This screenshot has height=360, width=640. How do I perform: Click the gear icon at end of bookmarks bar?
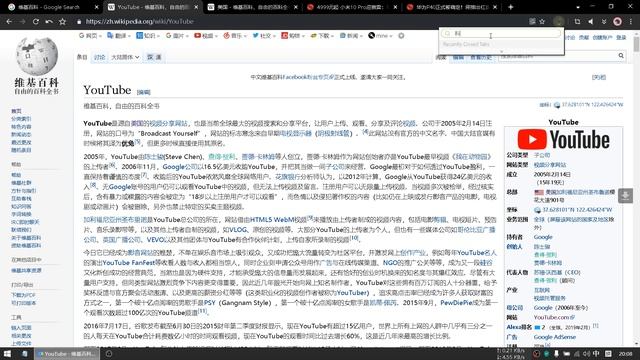tap(401, 36)
